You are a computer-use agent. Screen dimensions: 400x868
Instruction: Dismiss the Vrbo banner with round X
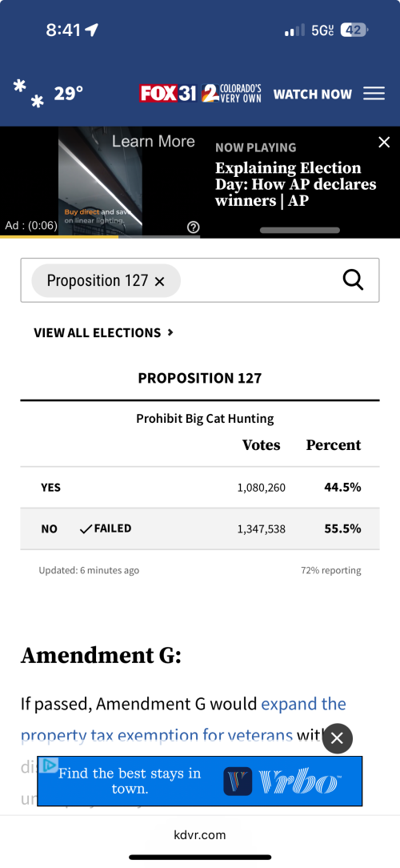coord(338,738)
